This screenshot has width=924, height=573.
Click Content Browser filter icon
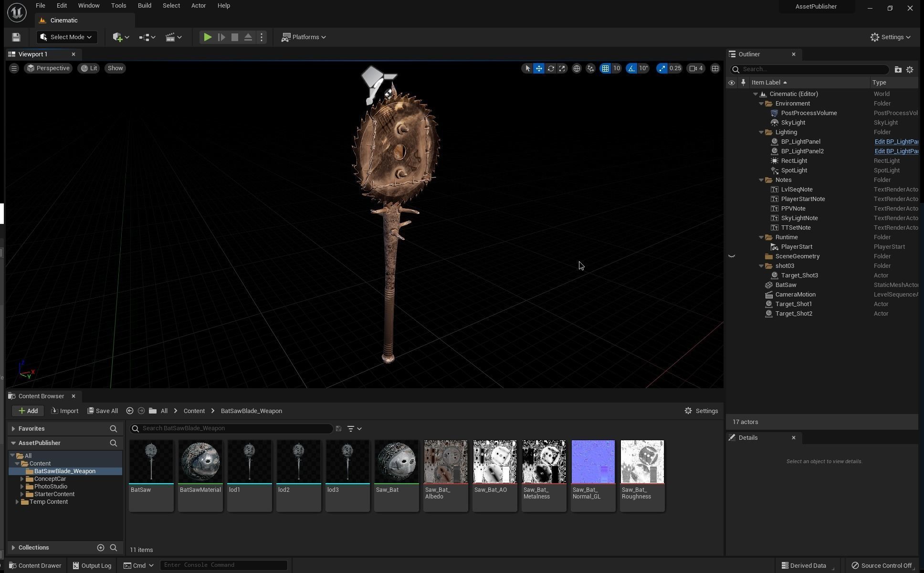(354, 429)
